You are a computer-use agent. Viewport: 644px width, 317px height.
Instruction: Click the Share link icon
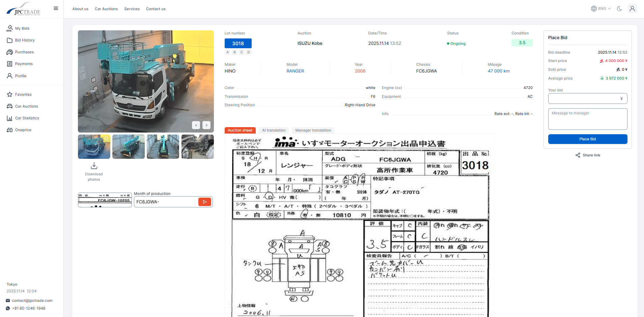tap(578, 155)
